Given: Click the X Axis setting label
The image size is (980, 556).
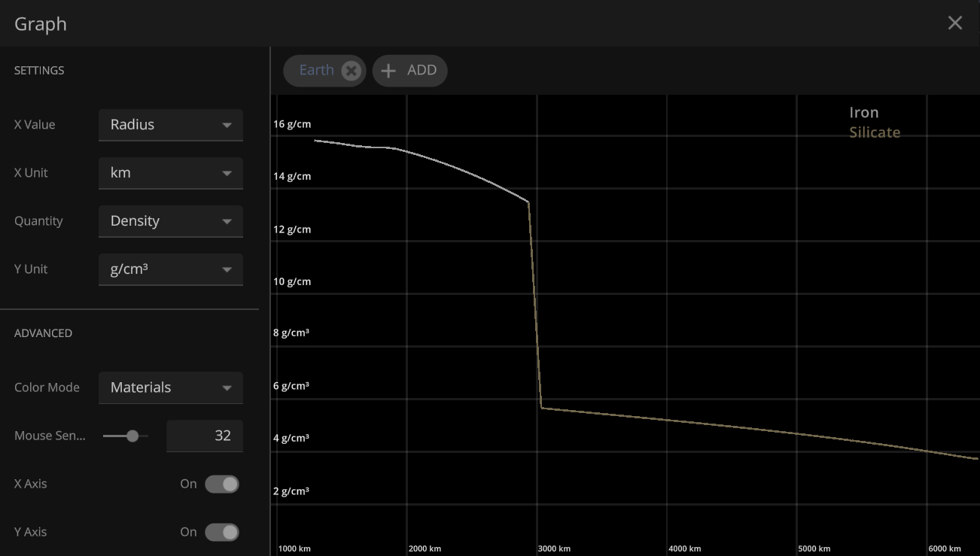Looking at the screenshot, I should click(30, 484).
